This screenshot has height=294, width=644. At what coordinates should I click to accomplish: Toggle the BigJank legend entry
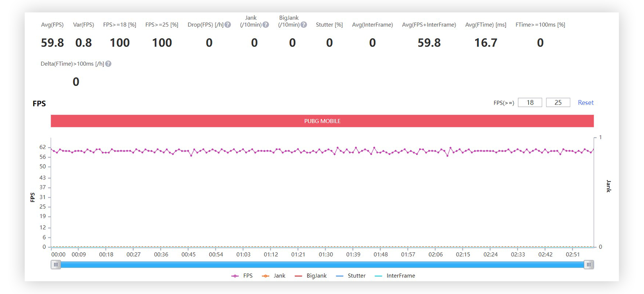tap(311, 276)
